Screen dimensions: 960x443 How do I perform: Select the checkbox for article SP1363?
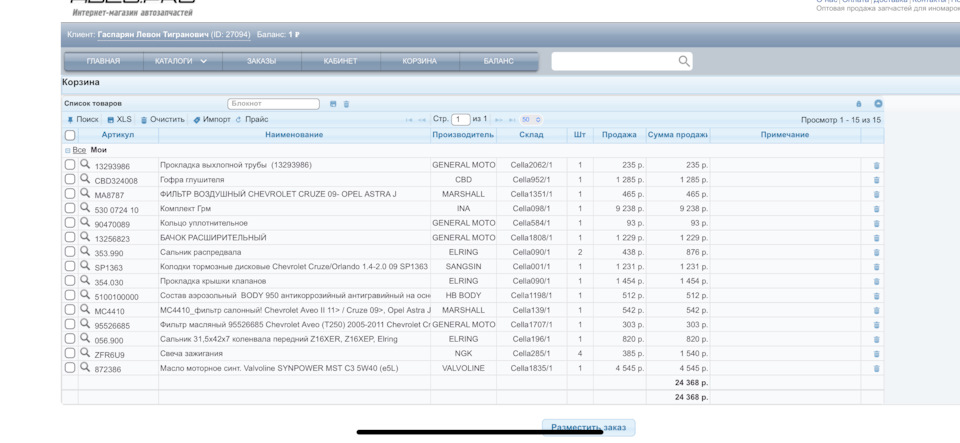point(70,266)
